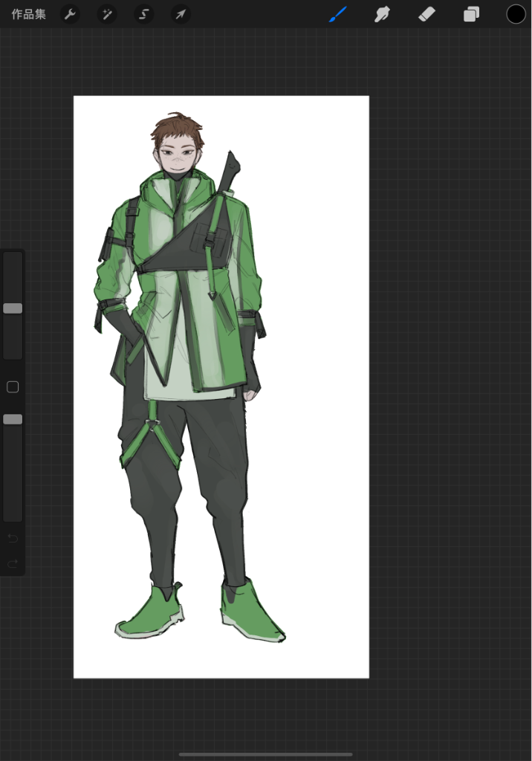This screenshot has height=761, width=532.
Task: Select the Brush tool
Action: tap(338, 14)
